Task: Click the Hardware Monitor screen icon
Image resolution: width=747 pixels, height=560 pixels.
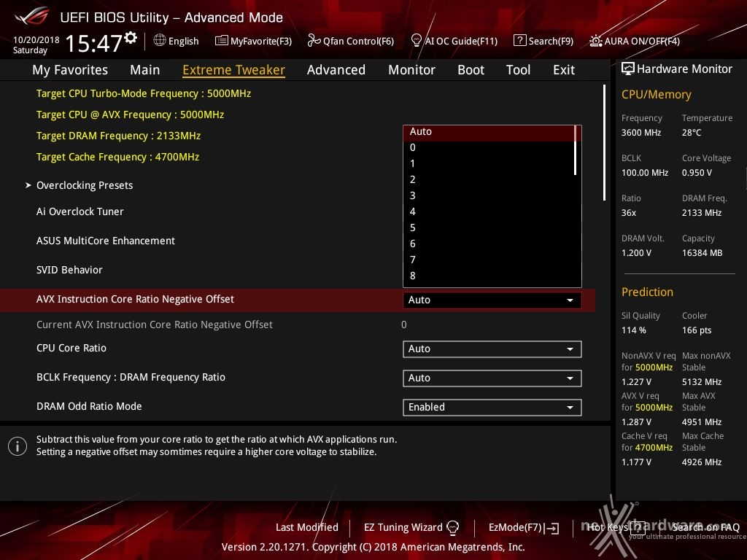Action: pos(628,69)
